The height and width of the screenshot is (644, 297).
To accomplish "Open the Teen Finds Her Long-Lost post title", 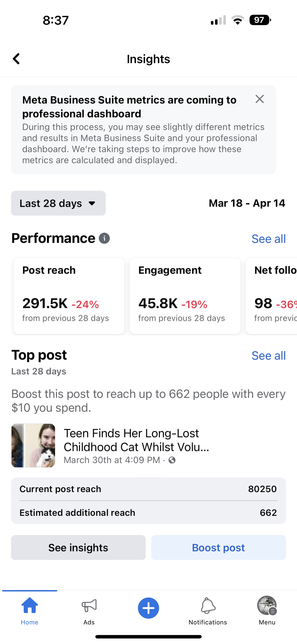I will point(136,440).
